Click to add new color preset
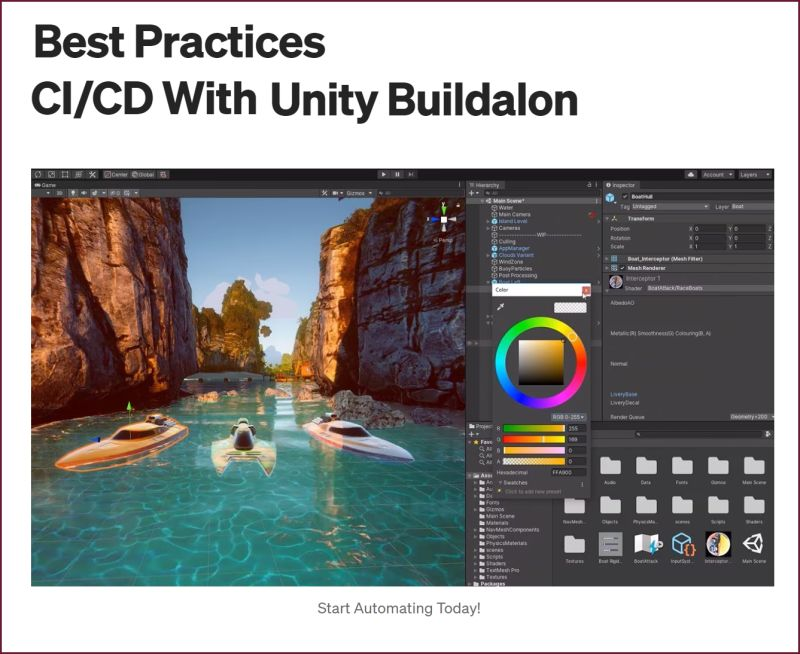The image size is (800, 654). pyautogui.click(x=533, y=492)
